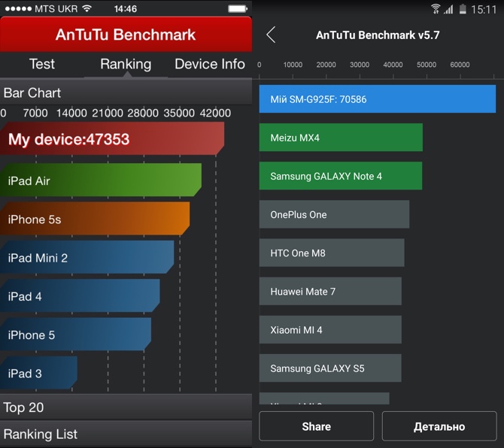Select the Samsung GALAXY S5 bar
The height and width of the screenshot is (448, 504).
click(330, 368)
